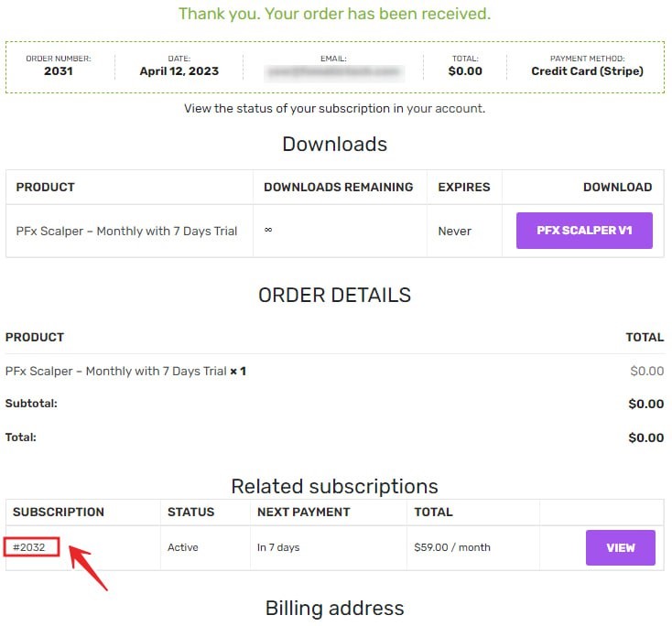Click the $59.00 / month subscription total
This screenshot has height=626, width=672.
tap(451, 547)
